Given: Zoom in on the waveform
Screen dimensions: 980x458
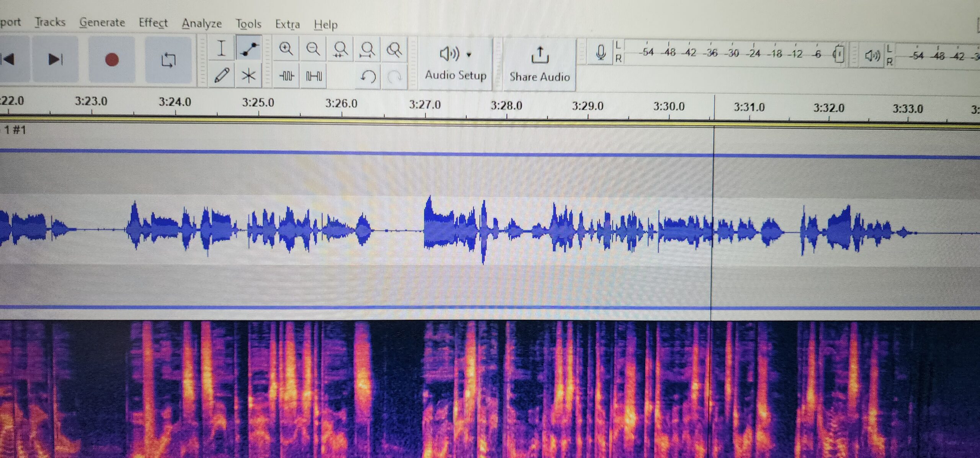Looking at the screenshot, I should click(x=286, y=49).
